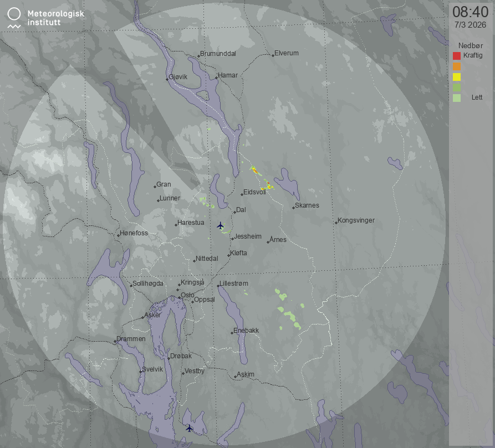This screenshot has height=448, width=495.
Task: Click the Kongsvinger city marker dot
Action: click(x=336, y=223)
